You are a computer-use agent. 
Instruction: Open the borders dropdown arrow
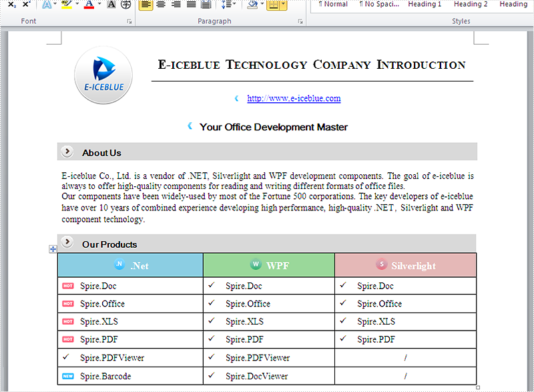pos(283,5)
